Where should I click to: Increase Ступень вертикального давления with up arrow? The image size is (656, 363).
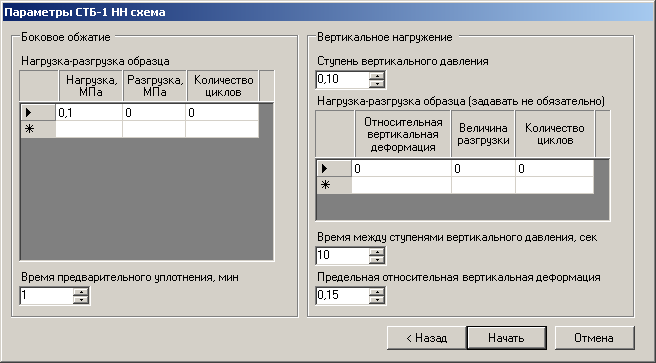(x=377, y=75)
